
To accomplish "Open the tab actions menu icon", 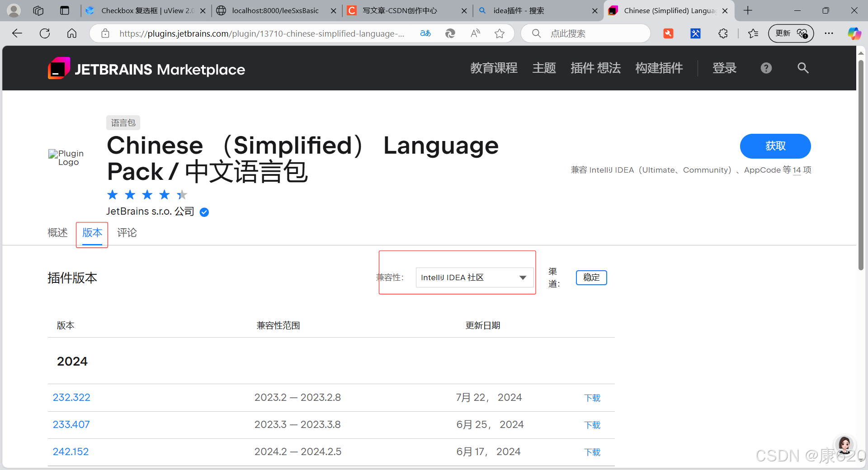I will [65, 10].
